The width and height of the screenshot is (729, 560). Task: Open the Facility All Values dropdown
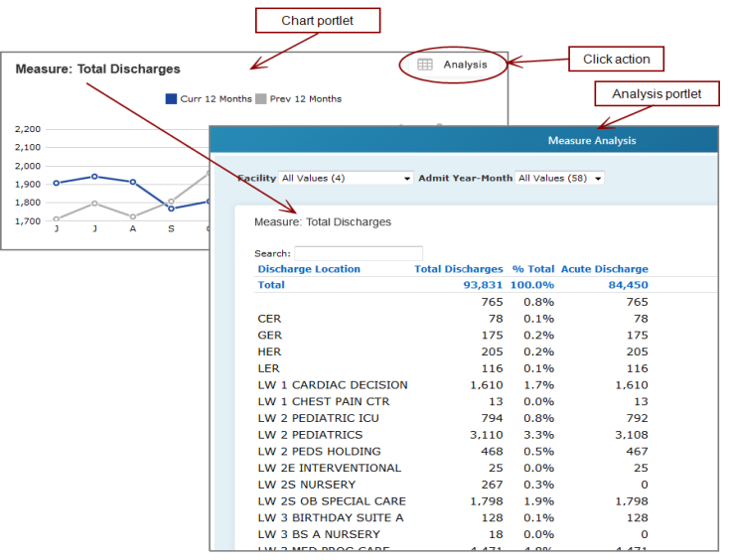tap(346, 178)
